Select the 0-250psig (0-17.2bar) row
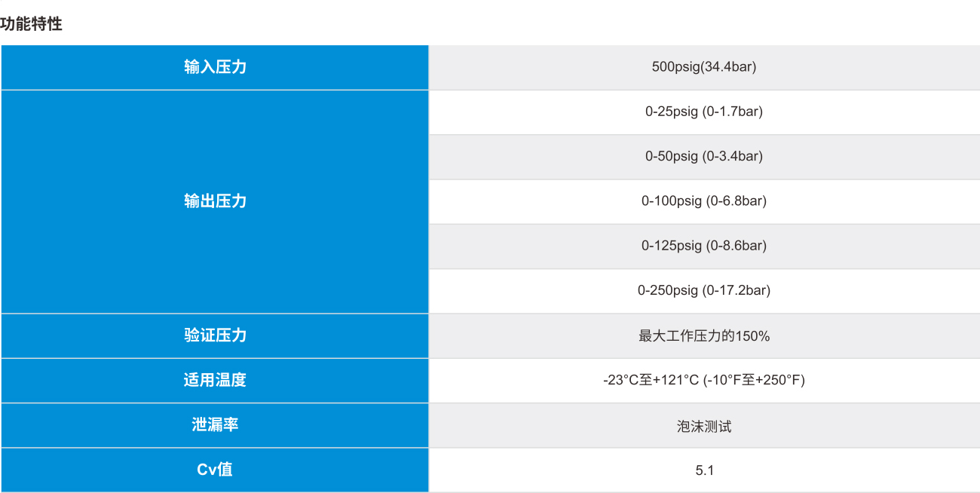This screenshot has height=493, width=980. [x=704, y=290]
